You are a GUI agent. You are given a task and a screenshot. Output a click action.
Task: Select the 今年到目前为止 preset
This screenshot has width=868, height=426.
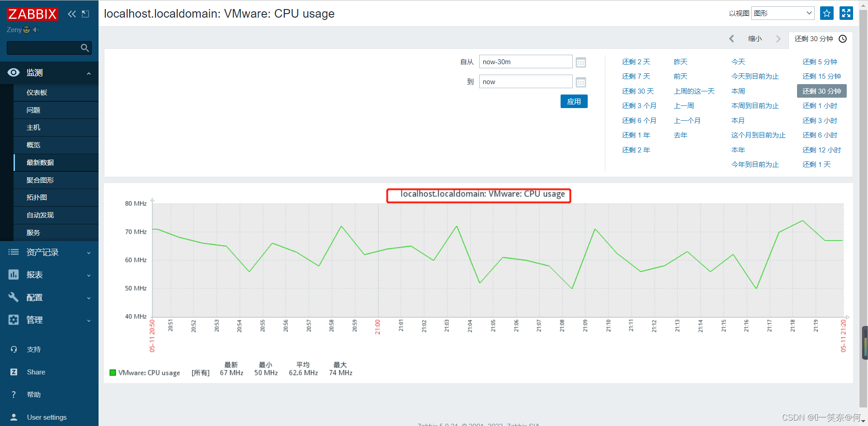click(755, 165)
